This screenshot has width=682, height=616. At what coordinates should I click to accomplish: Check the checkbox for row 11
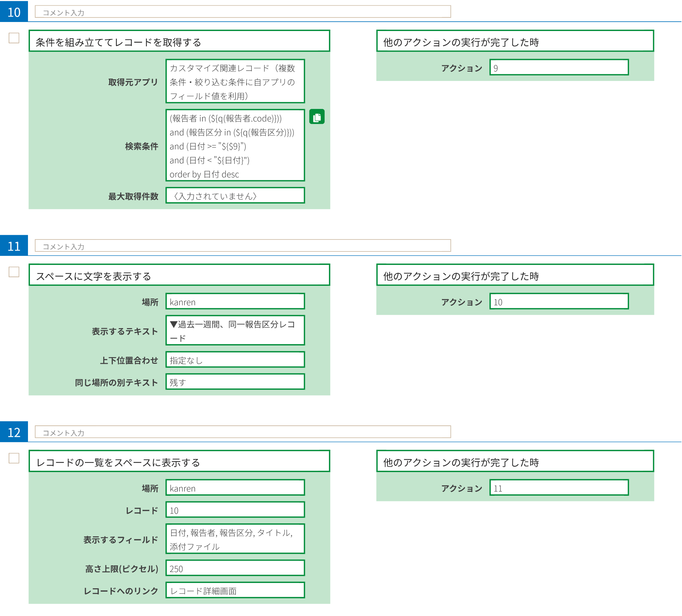click(14, 272)
